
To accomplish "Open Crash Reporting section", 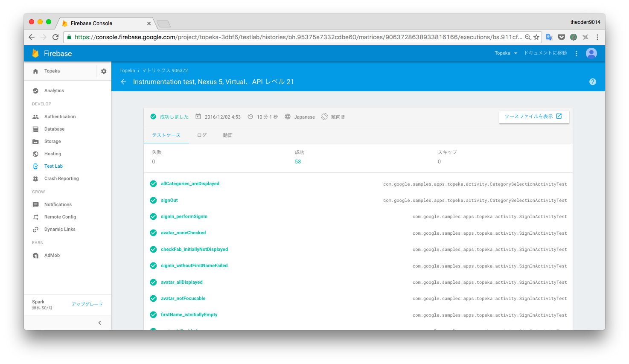I will pos(61,178).
